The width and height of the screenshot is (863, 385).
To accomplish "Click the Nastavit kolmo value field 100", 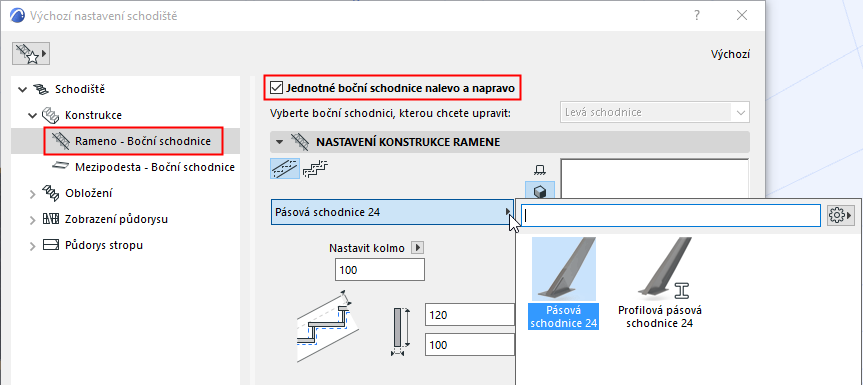I will tap(380, 270).
